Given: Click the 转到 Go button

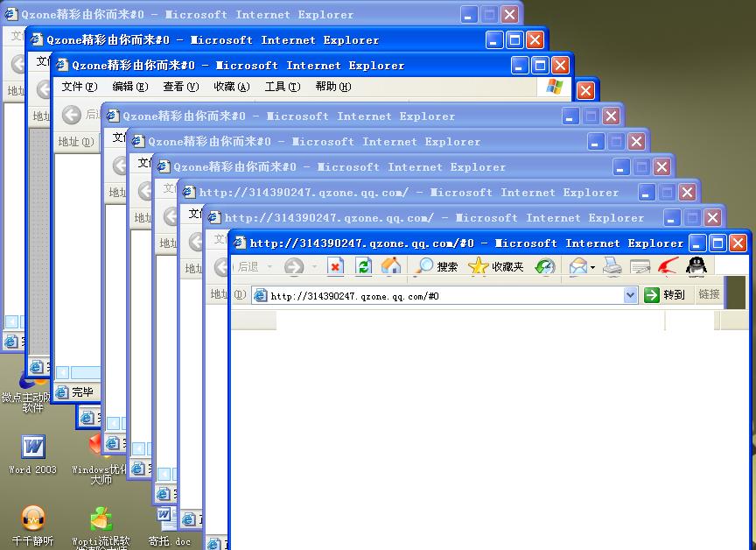Looking at the screenshot, I should pyautogui.click(x=665, y=294).
